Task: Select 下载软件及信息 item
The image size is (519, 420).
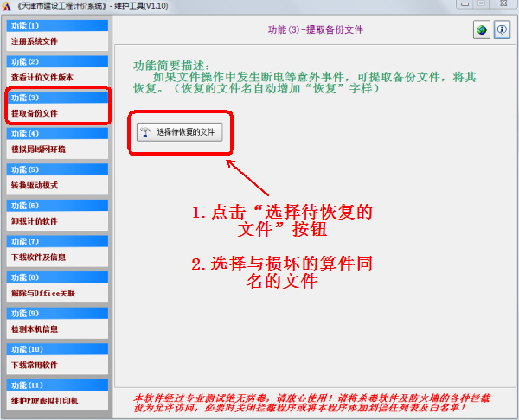Action: [56, 257]
